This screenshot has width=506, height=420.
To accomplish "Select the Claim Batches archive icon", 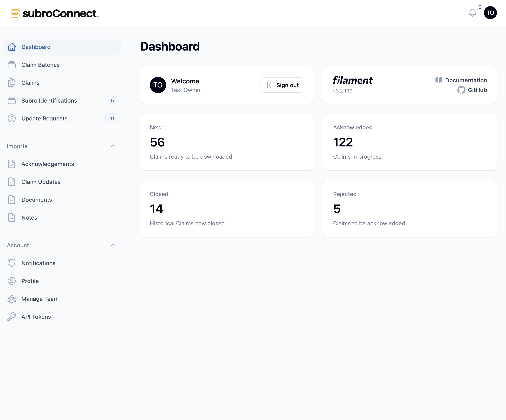I will click(12, 65).
